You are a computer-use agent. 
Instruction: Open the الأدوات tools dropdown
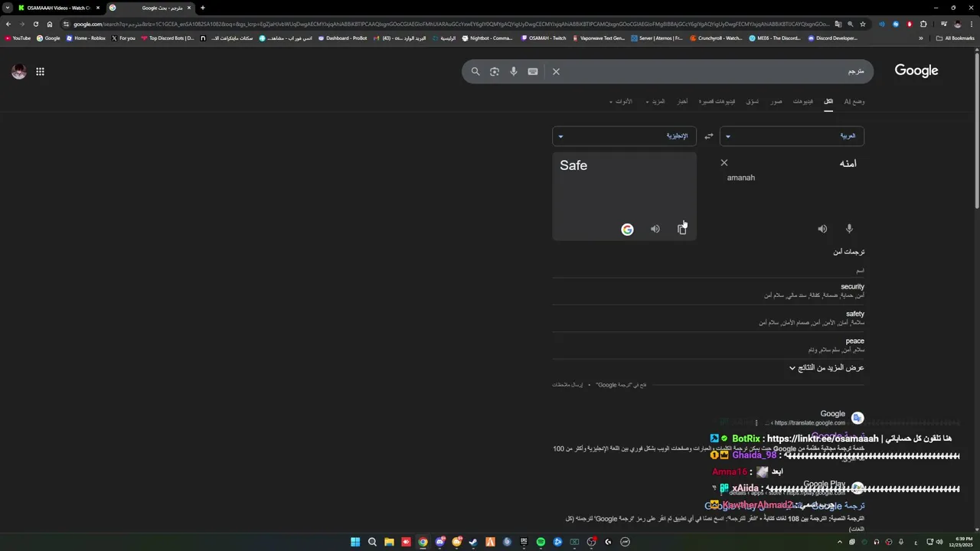pos(621,101)
